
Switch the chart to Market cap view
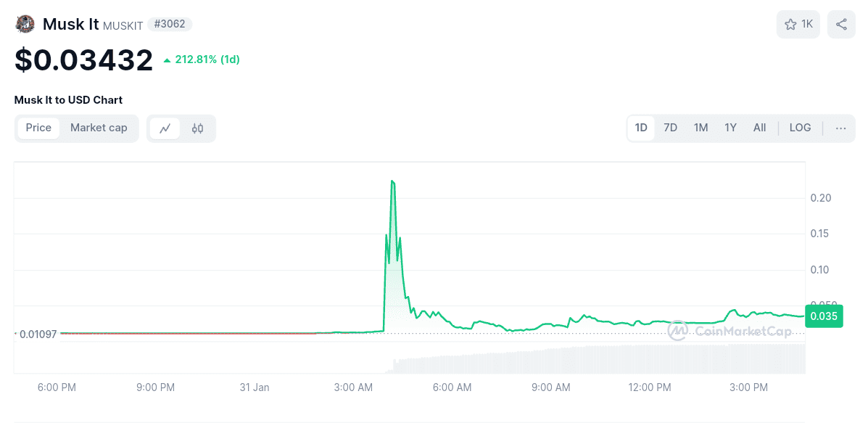(x=99, y=128)
